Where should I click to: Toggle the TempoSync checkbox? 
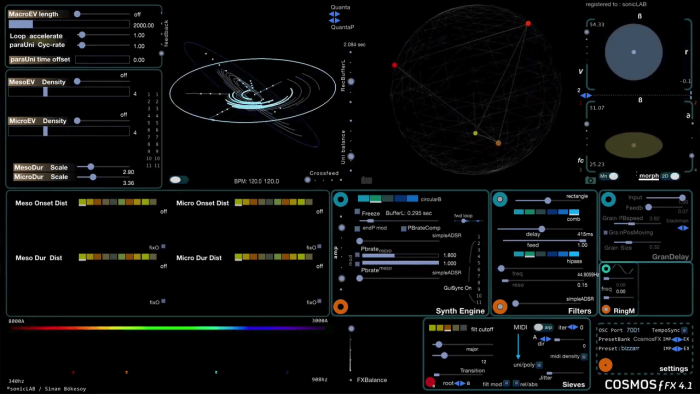tap(684, 330)
